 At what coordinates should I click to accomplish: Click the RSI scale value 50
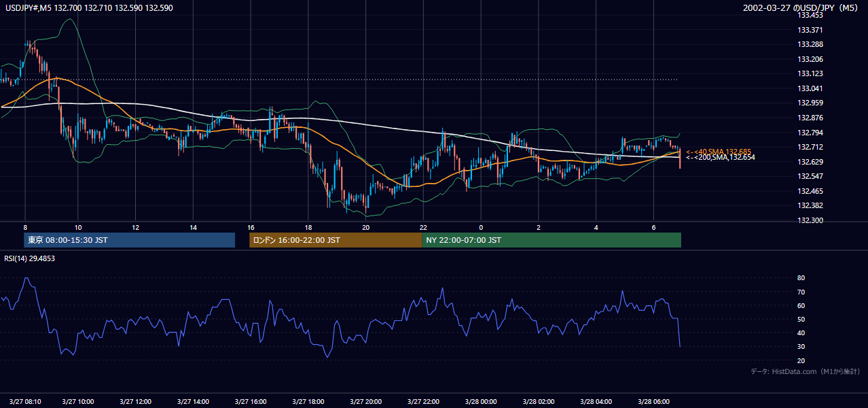tap(801, 319)
